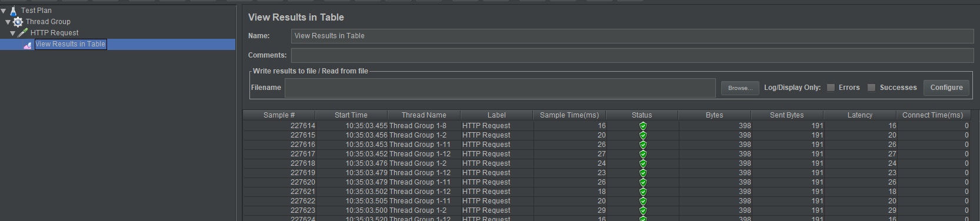Click the Sample Time(ms) column header
The image size is (980, 221).
coord(569,115)
